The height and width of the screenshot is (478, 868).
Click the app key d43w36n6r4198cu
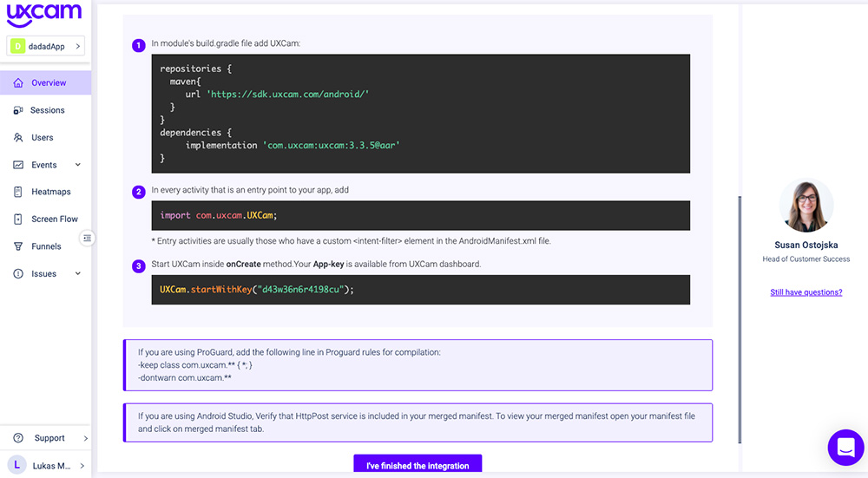[300, 290]
